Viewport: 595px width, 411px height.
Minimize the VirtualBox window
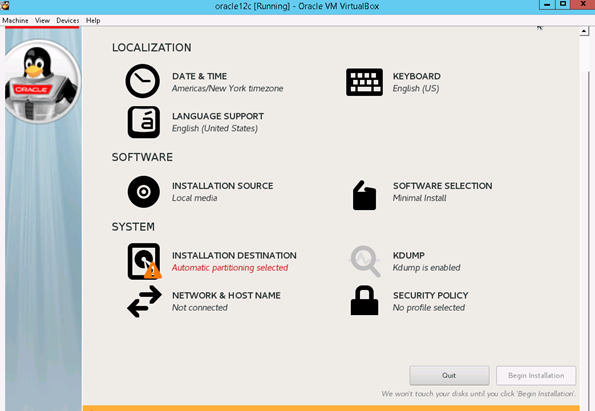(547, 5)
